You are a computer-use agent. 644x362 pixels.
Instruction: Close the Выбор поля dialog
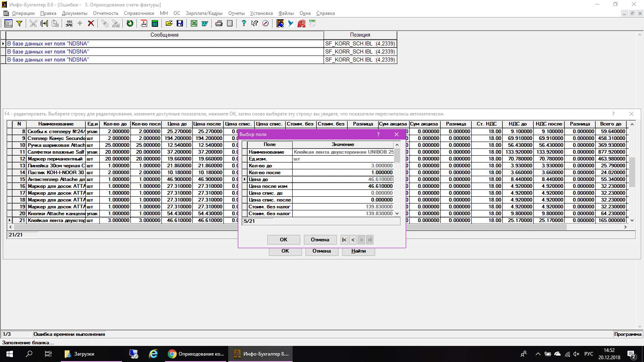pyautogui.click(x=396, y=134)
